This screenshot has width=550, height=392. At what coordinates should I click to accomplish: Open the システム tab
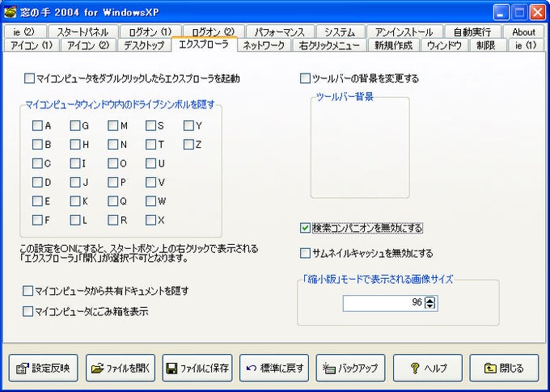[340, 32]
